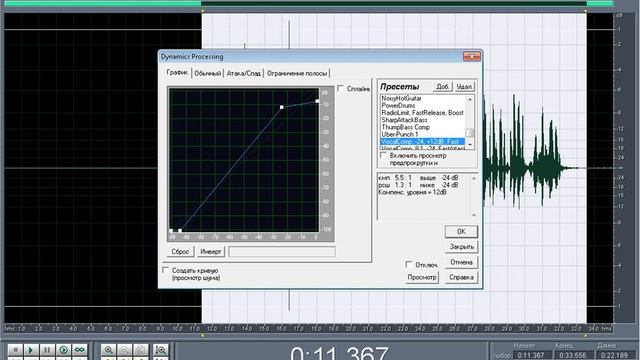Screen dimensions: 640x360
Task: Click top-right curve control point at 0 dB
Action: [317, 101]
